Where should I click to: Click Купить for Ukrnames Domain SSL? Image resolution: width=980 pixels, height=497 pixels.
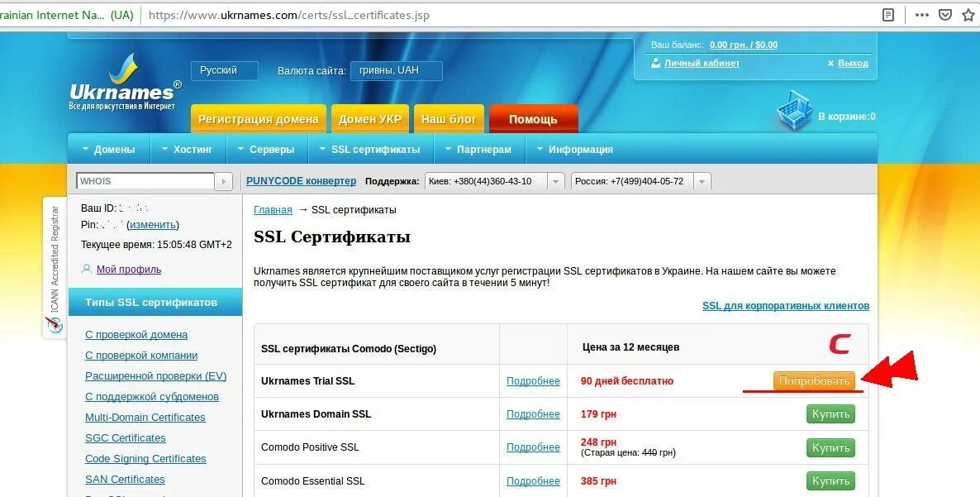[x=830, y=413]
